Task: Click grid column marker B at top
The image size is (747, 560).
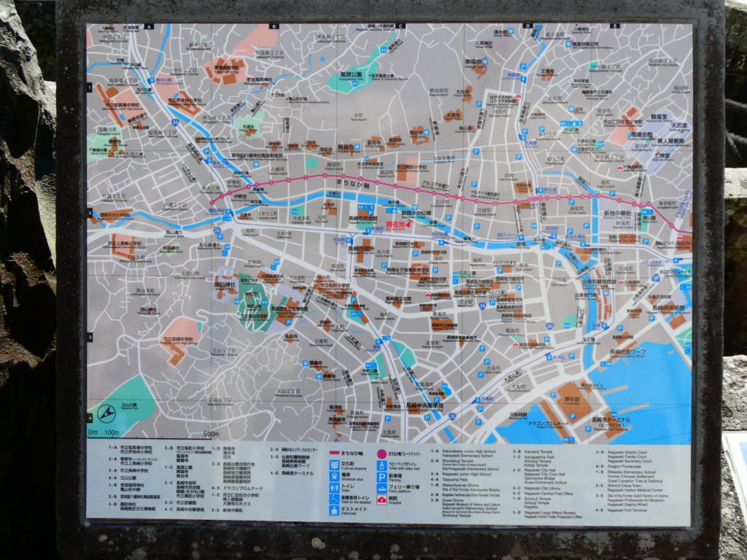Action: pyautogui.click(x=275, y=26)
